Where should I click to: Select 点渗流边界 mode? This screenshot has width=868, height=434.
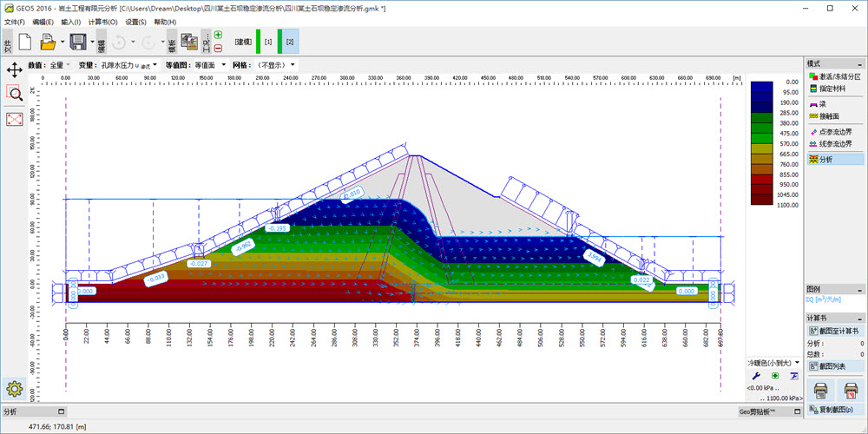click(835, 132)
